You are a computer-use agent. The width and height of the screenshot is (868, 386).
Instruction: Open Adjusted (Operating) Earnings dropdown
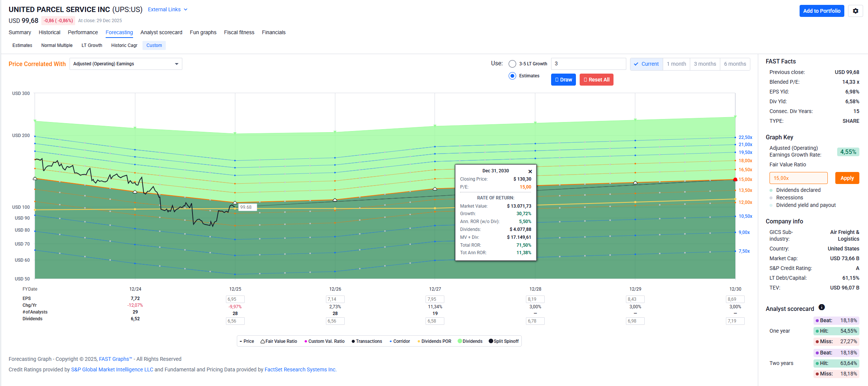click(126, 64)
